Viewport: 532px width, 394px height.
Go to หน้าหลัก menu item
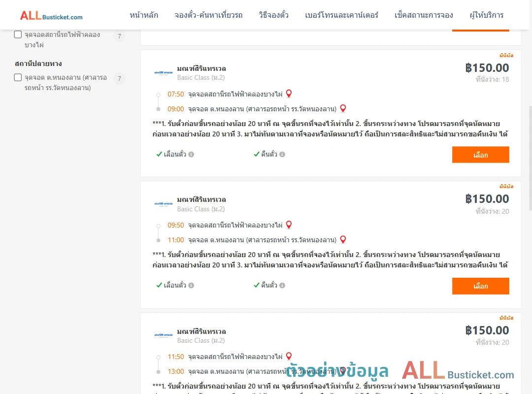(144, 15)
